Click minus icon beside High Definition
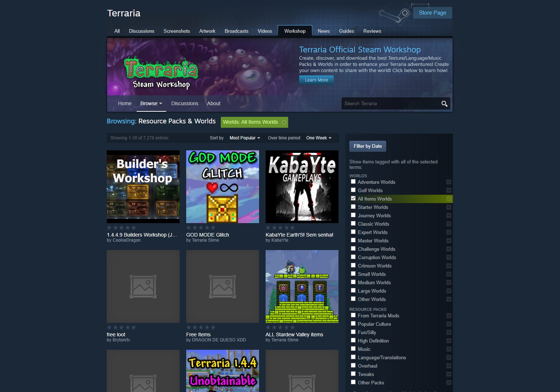The height and width of the screenshot is (392, 560). pyautogui.click(x=449, y=341)
